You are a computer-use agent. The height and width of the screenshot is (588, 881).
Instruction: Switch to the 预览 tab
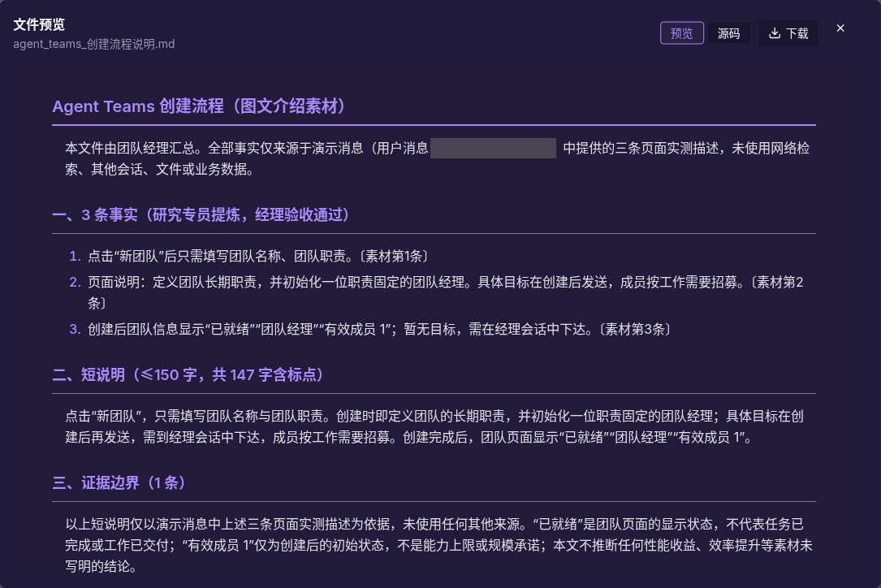coord(681,33)
